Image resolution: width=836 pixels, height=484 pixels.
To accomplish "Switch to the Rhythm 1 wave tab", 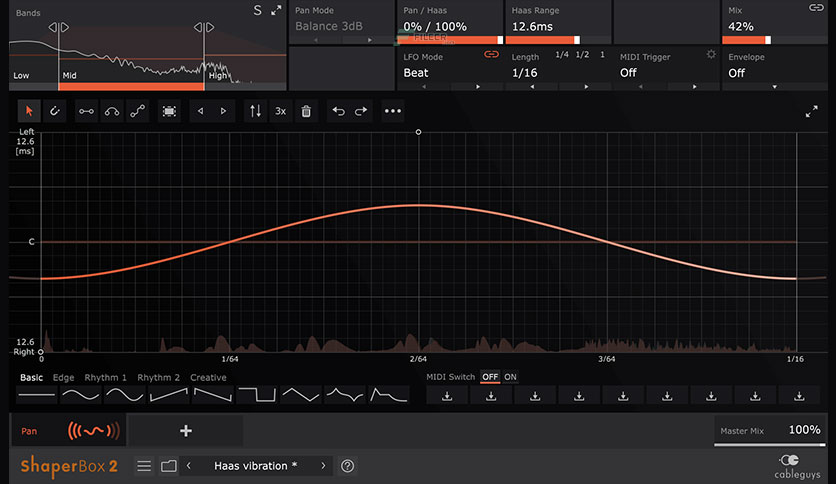I will click(105, 378).
